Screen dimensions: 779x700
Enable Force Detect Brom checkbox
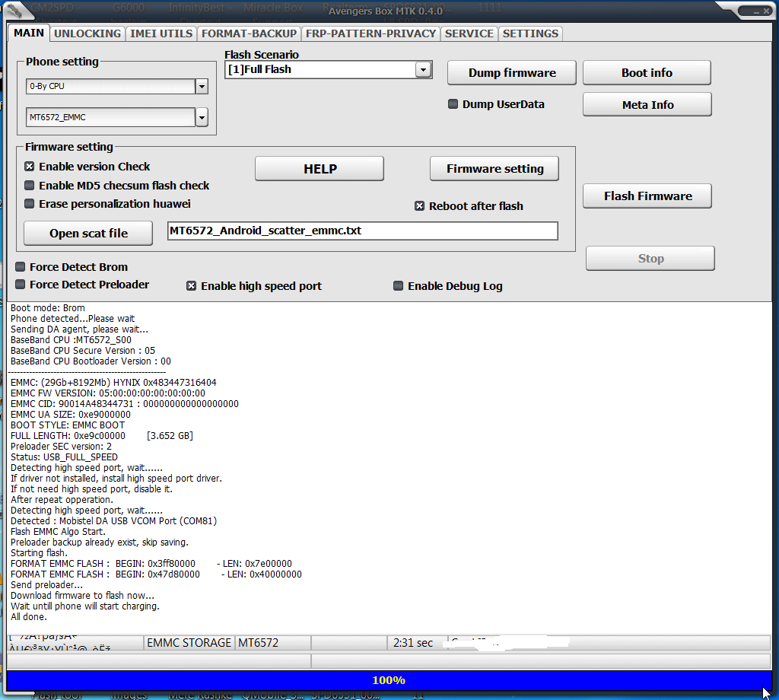pyautogui.click(x=21, y=267)
